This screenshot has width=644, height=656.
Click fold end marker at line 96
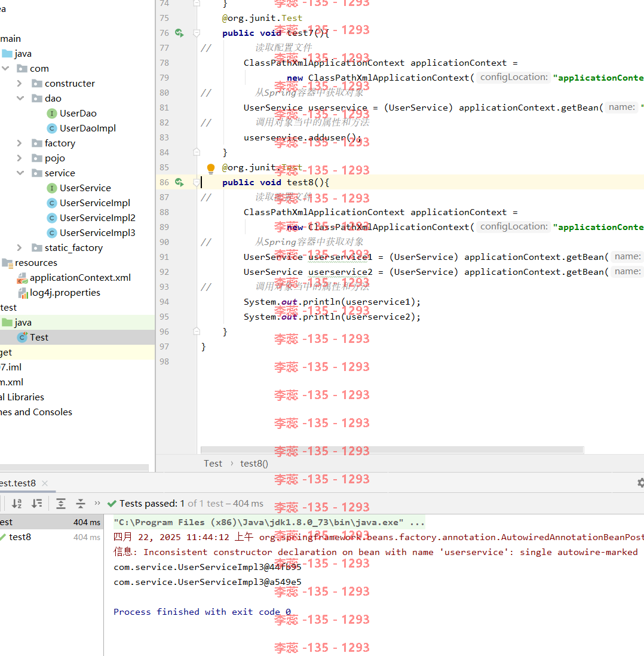[x=197, y=332]
